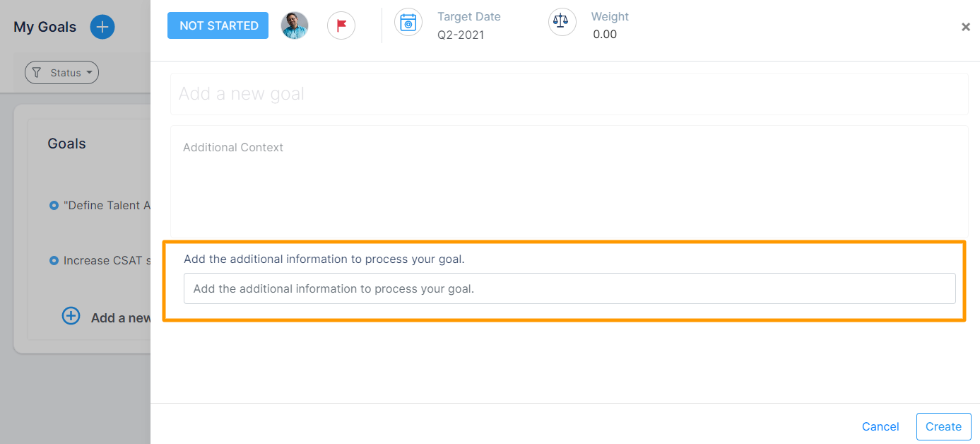Click the Weight balance scale icon

[562, 21]
